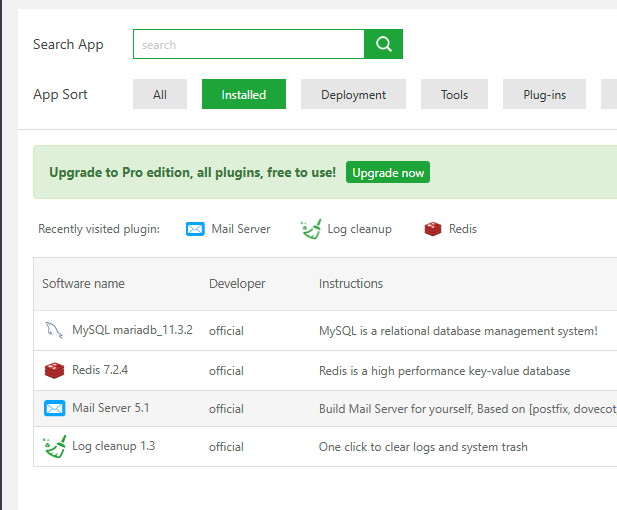This screenshot has width=617, height=510.
Task: Click the green search magnifier button
Action: point(383,44)
